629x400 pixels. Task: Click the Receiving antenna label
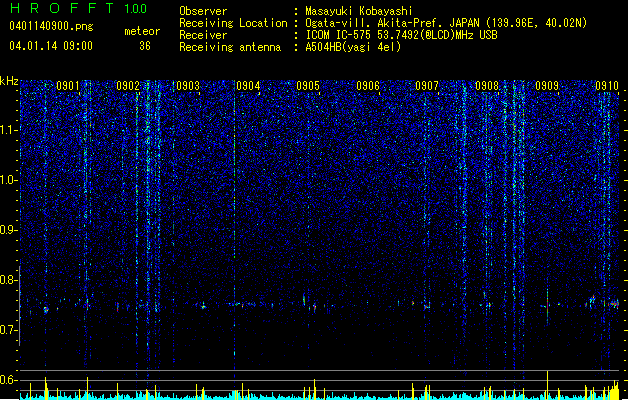point(230,47)
